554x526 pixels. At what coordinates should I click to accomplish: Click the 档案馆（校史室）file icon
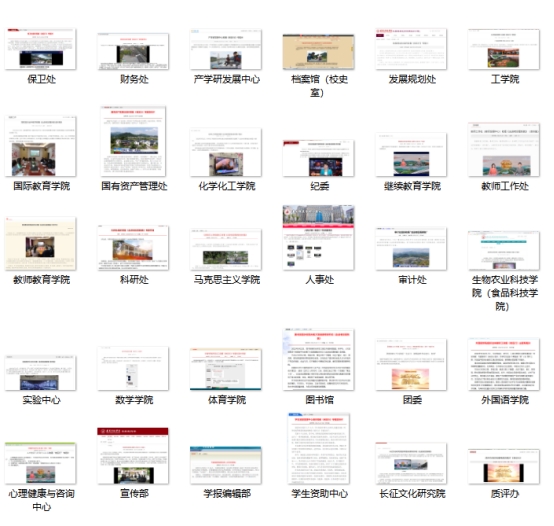coord(318,52)
